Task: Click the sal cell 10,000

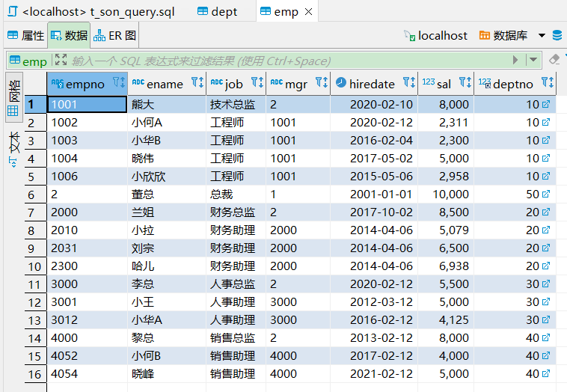Action: coord(446,195)
